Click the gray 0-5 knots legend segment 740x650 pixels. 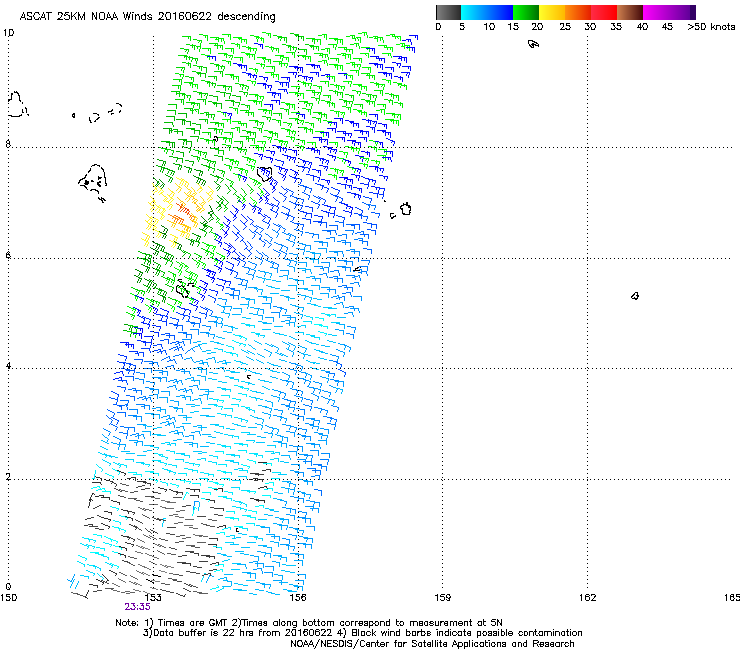point(448,12)
